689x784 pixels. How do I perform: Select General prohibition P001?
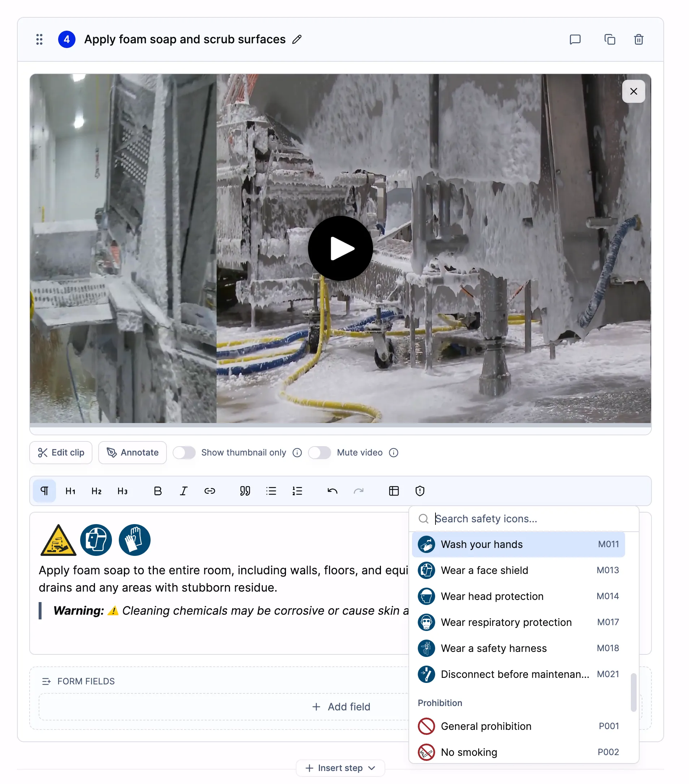(518, 726)
